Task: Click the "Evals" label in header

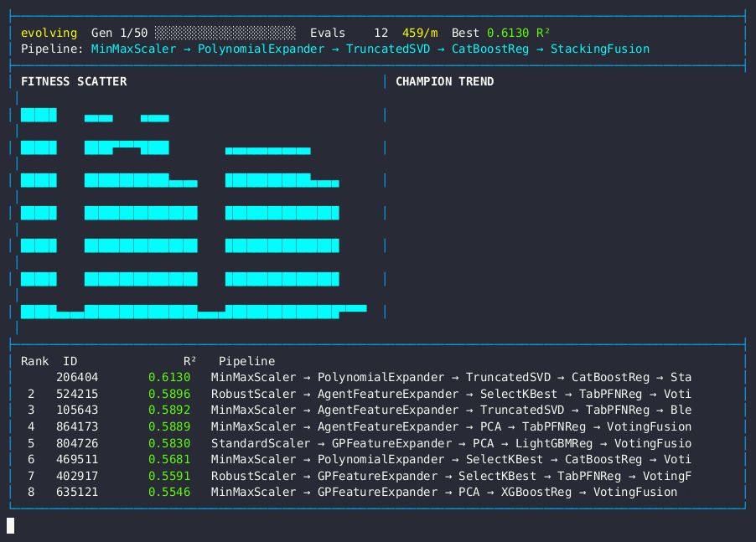Action: (x=328, y=33)
